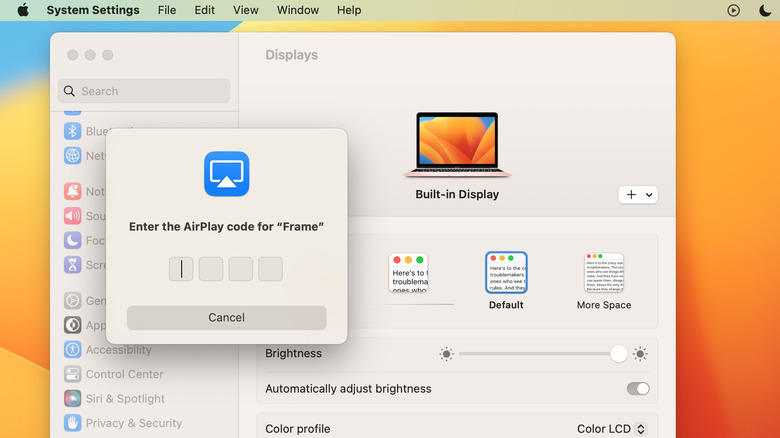Cancel the AirPlay code dialog
The image size is (780, 438).
[226, 318]
